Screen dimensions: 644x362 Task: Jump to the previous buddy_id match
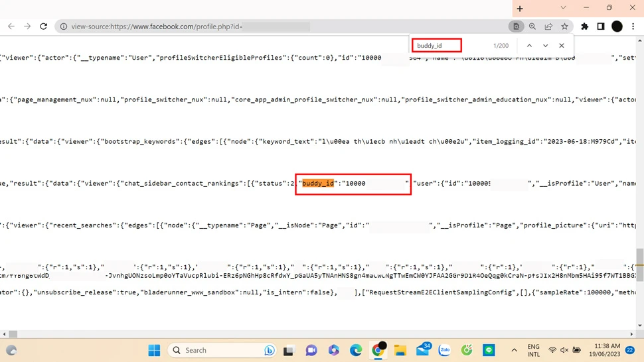click(529, 46)
